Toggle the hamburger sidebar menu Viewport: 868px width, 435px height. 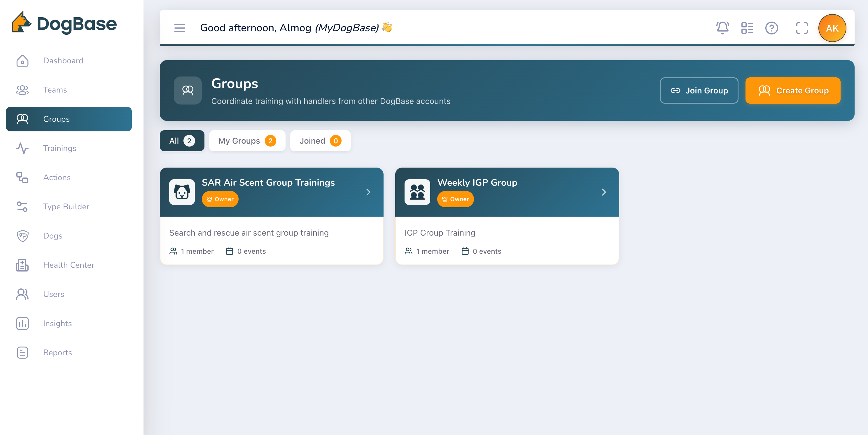pyautogui.click(x=180, y=28)
